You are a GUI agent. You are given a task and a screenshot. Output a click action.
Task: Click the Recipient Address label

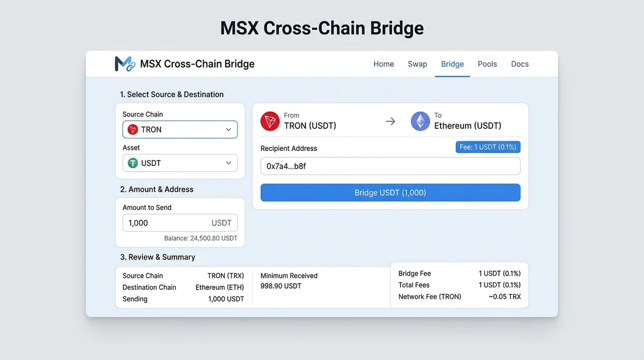(289, 148)
